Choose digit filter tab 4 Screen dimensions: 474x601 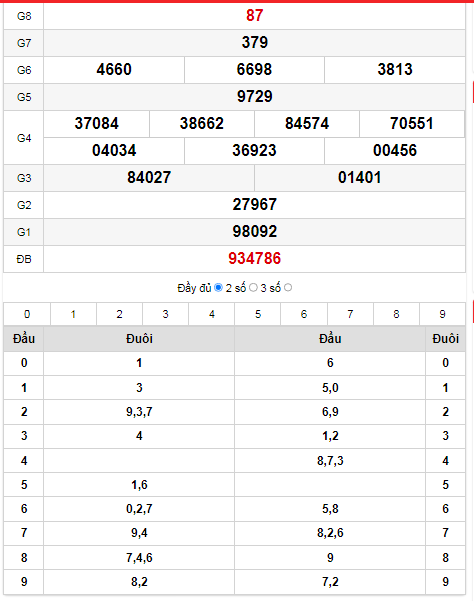coord(212,314)
